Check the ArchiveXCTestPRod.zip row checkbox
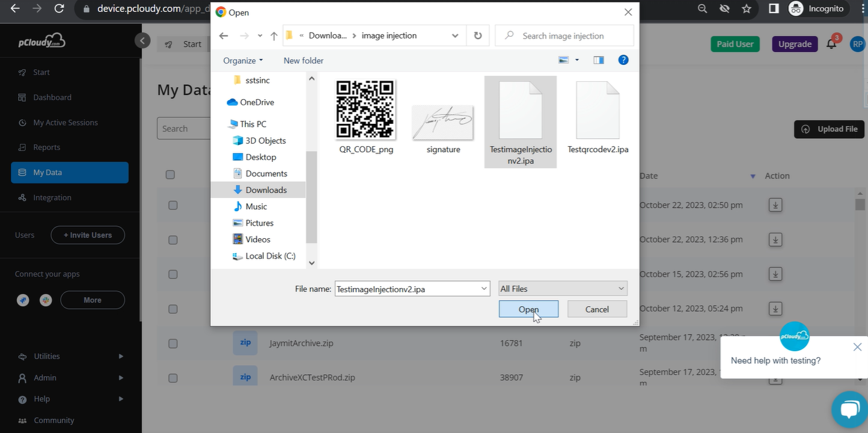The width and height of the screenshot is (868, 433). point(173,378)
